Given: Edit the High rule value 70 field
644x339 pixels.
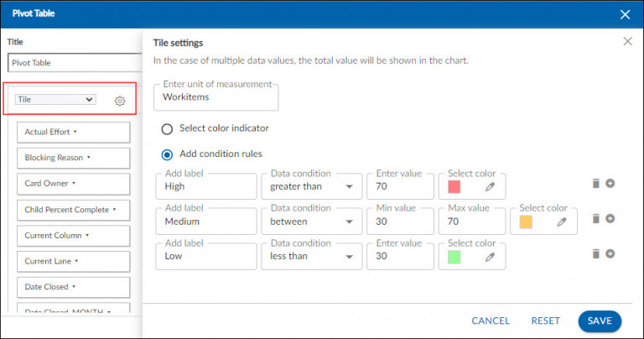Looking at the screenshot, I should pos(400,186).
